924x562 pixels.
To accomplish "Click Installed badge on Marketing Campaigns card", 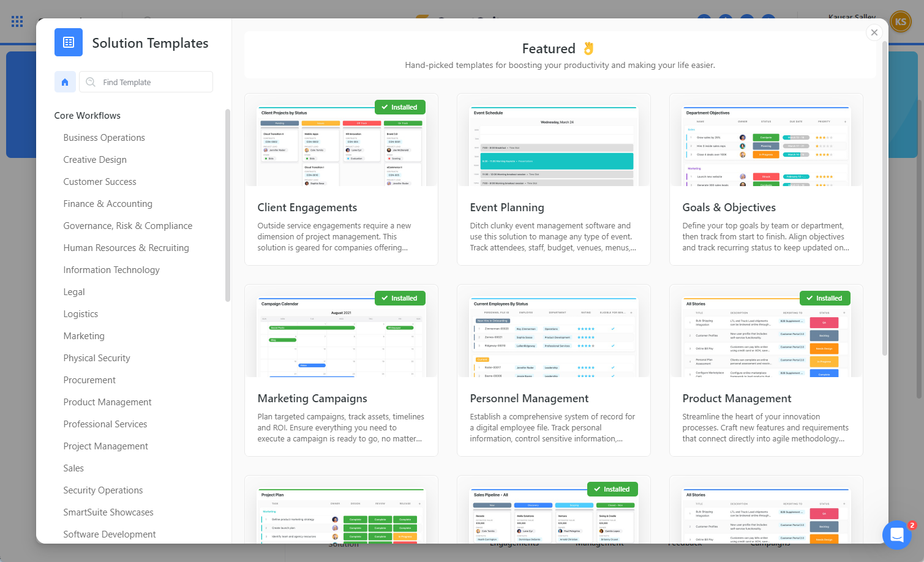I will point(400,298).
